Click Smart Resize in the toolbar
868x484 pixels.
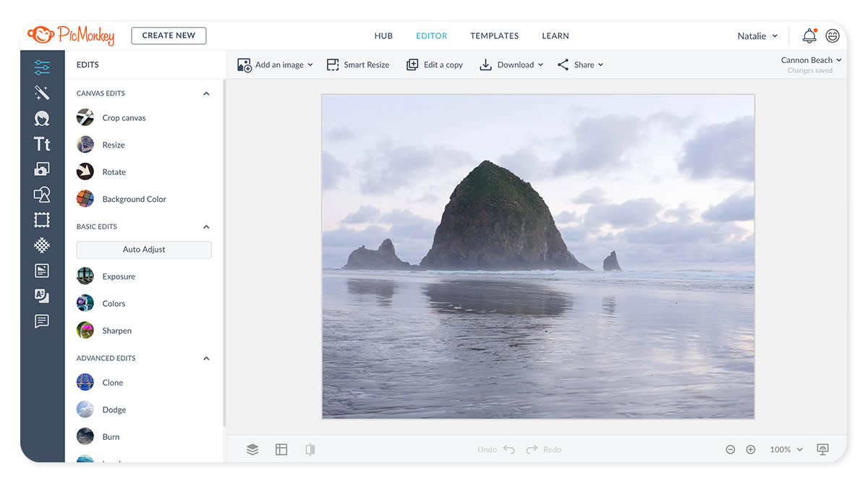358,64
